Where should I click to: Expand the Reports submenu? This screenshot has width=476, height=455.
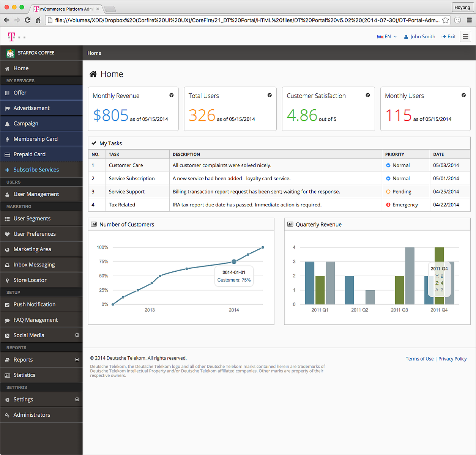77,359
